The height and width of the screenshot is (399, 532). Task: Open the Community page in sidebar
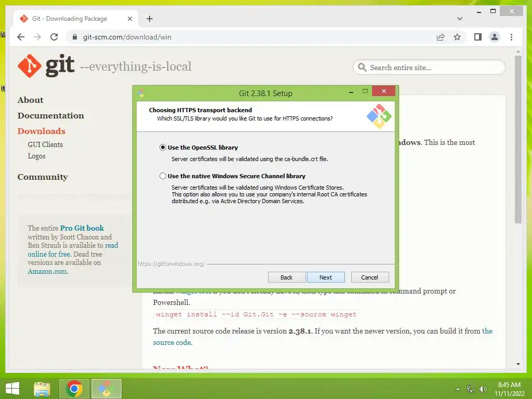(43, 177)
